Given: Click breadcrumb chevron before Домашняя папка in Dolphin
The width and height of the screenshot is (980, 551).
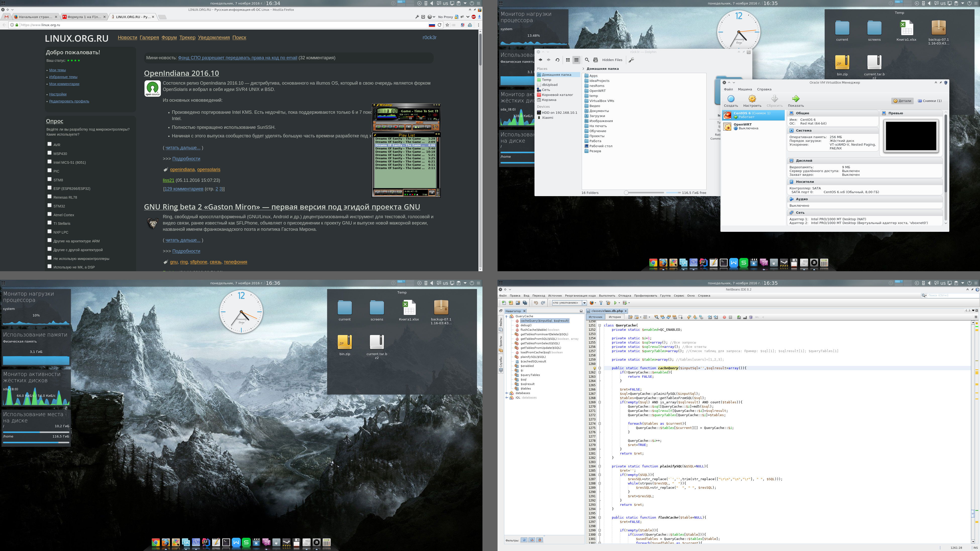Looking at the screenshot, I should pyautogui.click(x=583, y=69).
